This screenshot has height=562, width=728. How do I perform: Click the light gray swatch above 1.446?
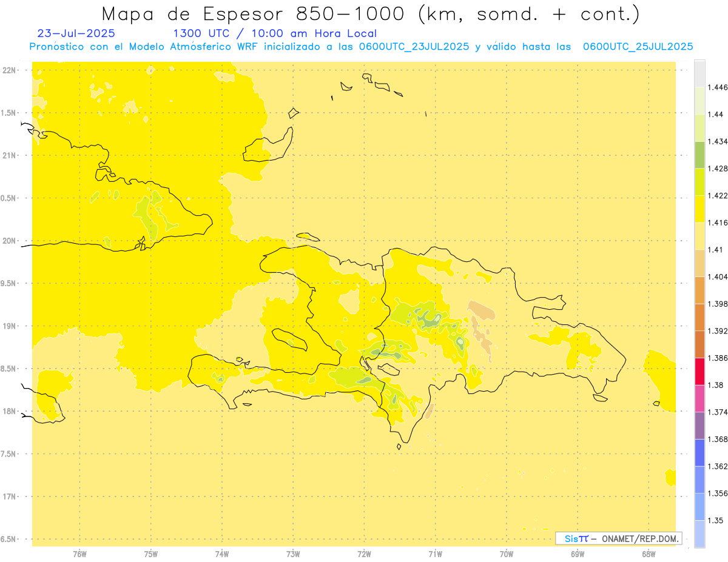point(699,74)
